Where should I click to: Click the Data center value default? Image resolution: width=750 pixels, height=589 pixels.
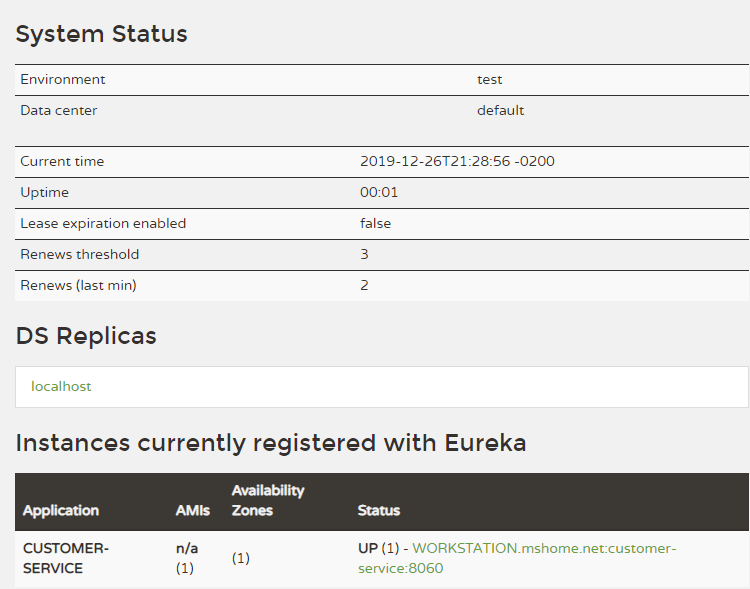(500, 111)
